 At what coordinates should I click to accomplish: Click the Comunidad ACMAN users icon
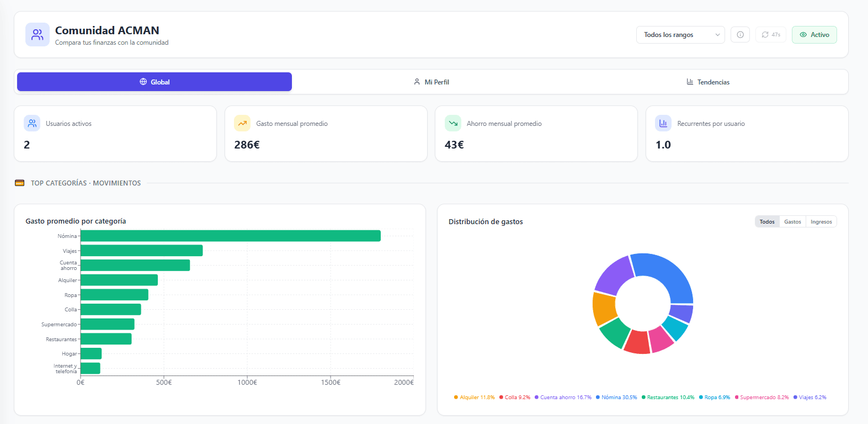[38, 35]
